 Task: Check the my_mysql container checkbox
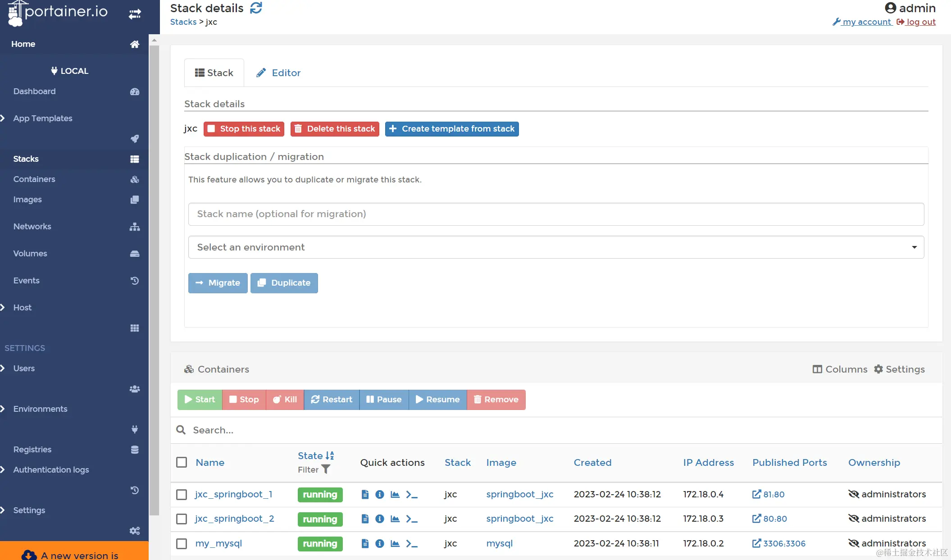182,544
